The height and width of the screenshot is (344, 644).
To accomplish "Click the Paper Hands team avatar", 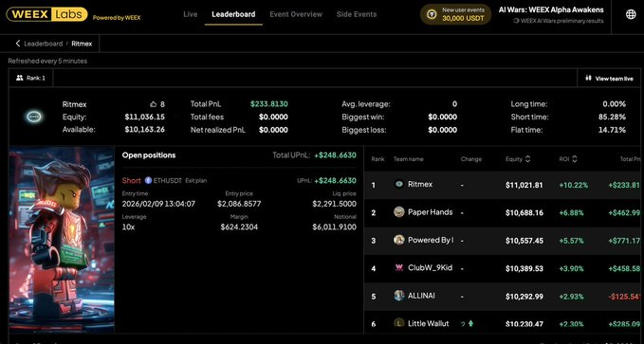I will (x=398, y=212).
